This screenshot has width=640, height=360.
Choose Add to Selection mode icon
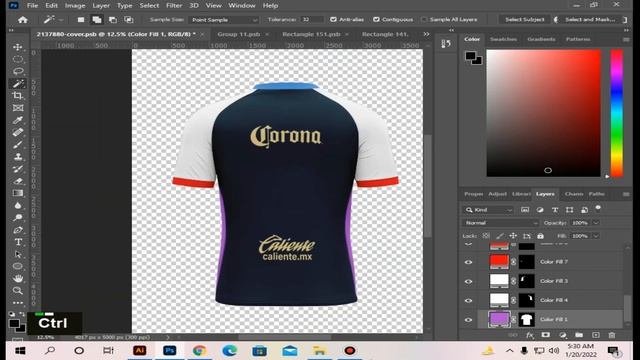(x=97, y=20)
